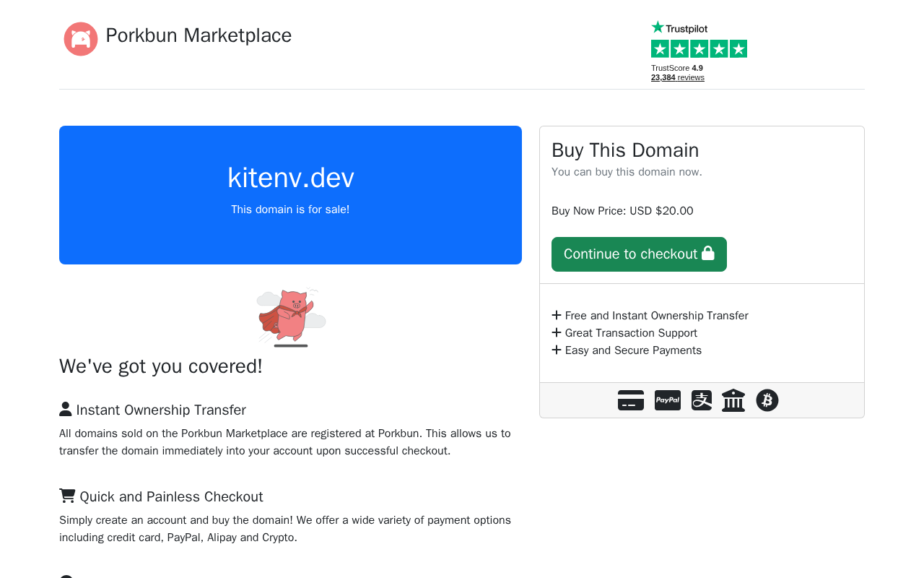Click the Bitcoin payment icon

click(767, 400)
